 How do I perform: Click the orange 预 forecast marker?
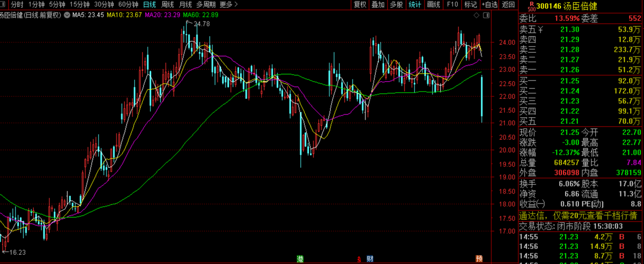pyautogui.click(x=479, y=259)
